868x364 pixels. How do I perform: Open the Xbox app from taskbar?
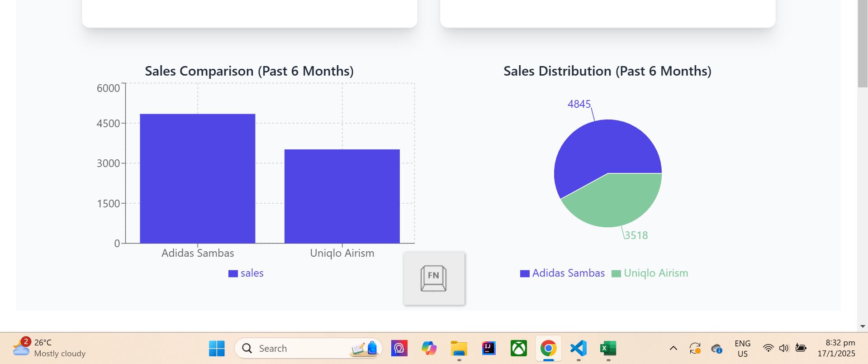click(518, 348)
